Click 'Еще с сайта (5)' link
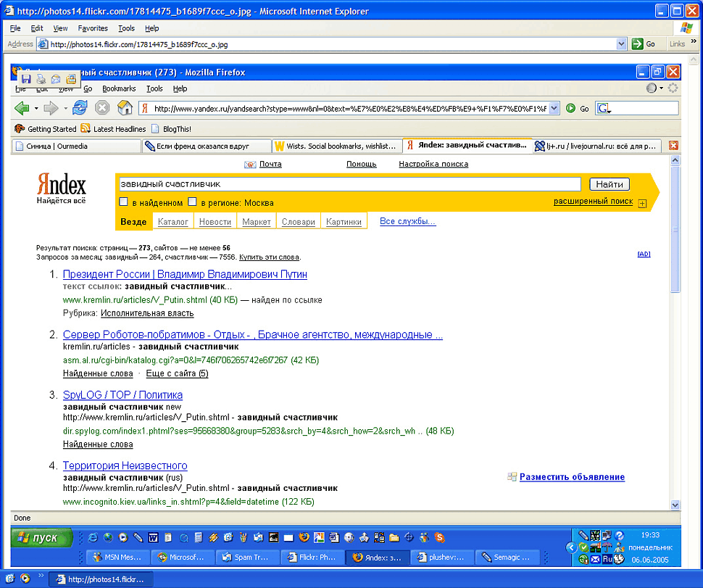This screenshot has height=588, width=703. (x=177, y=373)
